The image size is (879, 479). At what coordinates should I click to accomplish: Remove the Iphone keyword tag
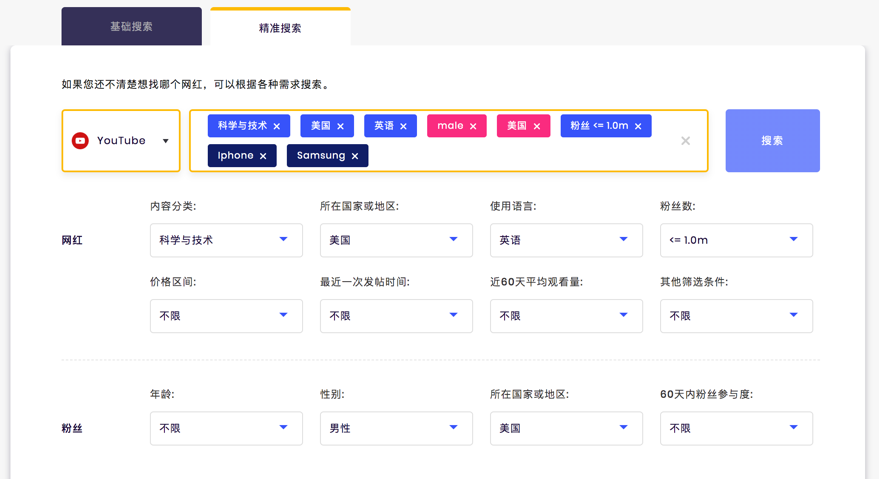[x=263, y=156]
